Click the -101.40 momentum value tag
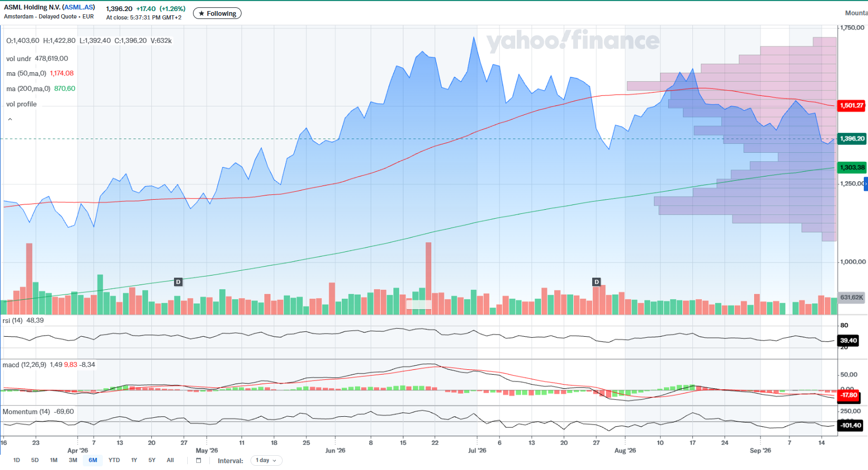 click(850, 425)
